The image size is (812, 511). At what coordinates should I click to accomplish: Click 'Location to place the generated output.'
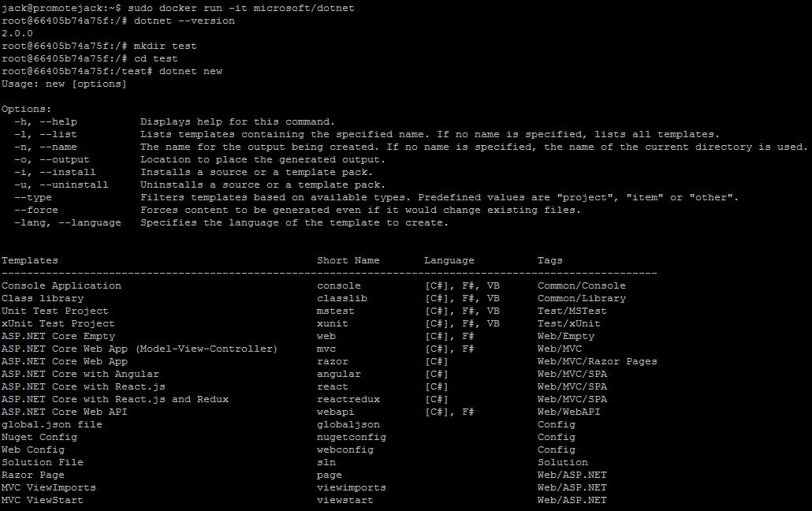[263, 159]
